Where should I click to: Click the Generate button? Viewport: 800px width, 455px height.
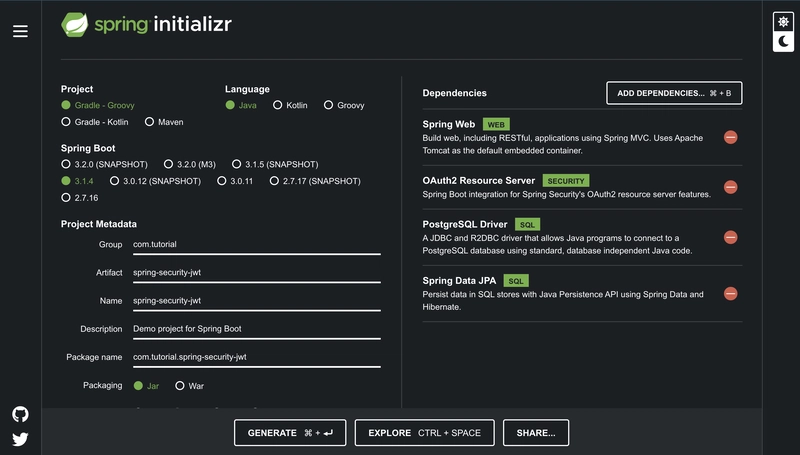[x=290, y=433]
